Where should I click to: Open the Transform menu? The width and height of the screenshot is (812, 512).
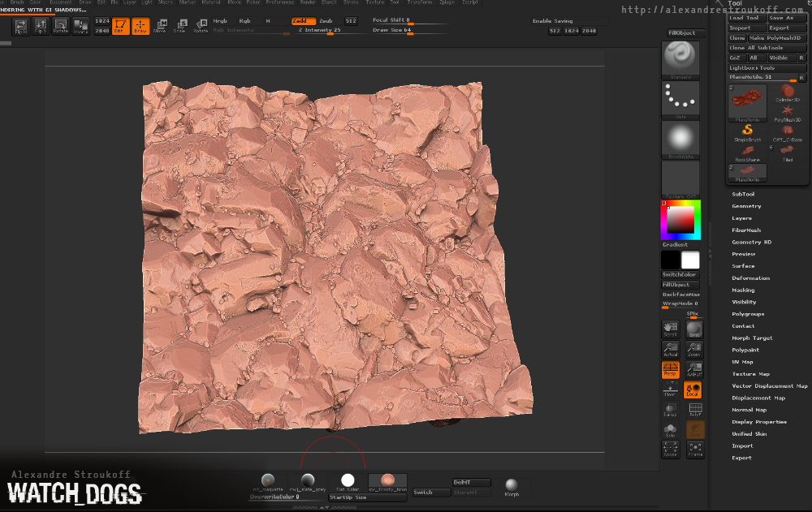coord(419,2)
